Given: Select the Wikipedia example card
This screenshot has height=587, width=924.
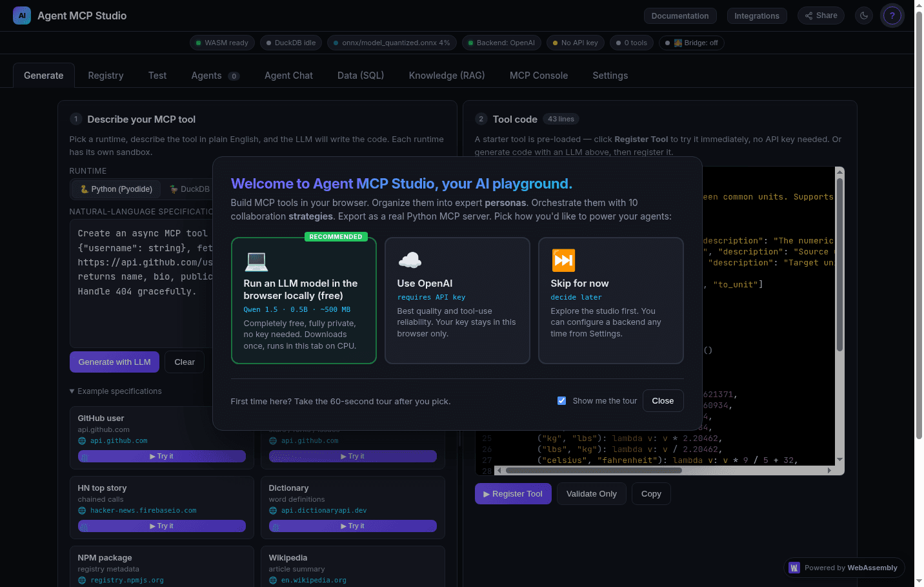Looking at the screenshot, I should point(352,566).
